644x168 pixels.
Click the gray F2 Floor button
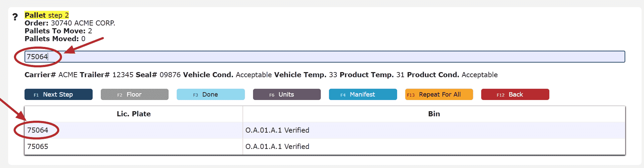click(x=135, y=95)
